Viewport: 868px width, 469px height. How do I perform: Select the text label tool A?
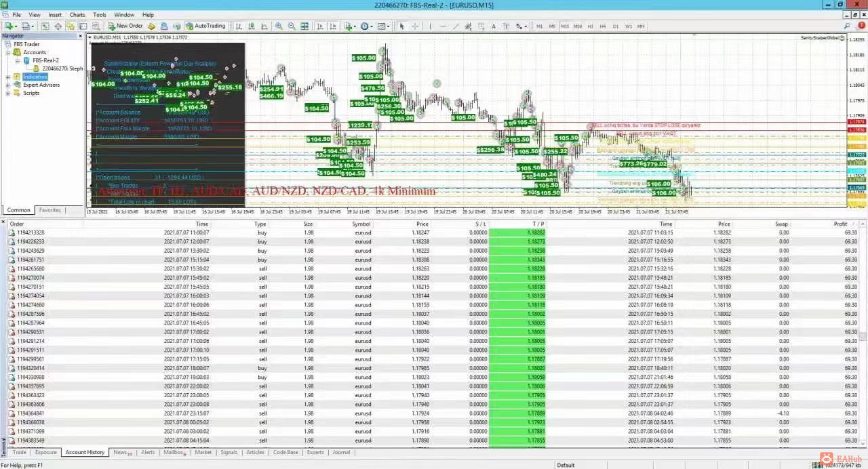click(x=494, y=26)
